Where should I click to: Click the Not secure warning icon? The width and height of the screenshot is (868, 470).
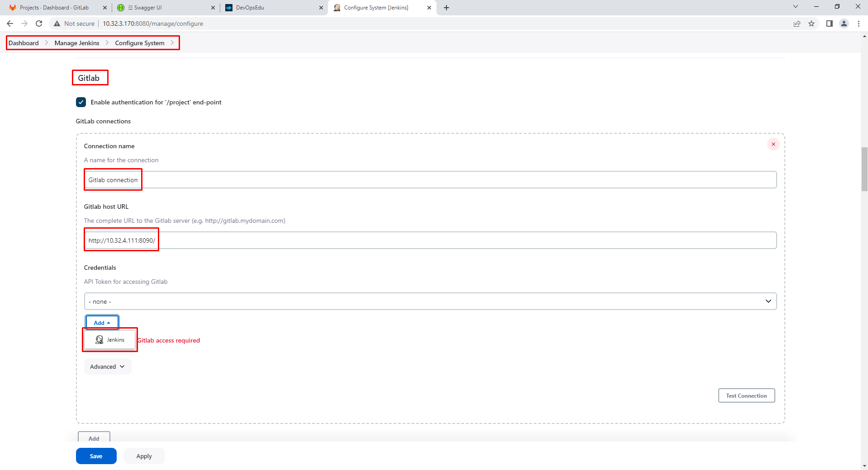[x=57, y=23]
